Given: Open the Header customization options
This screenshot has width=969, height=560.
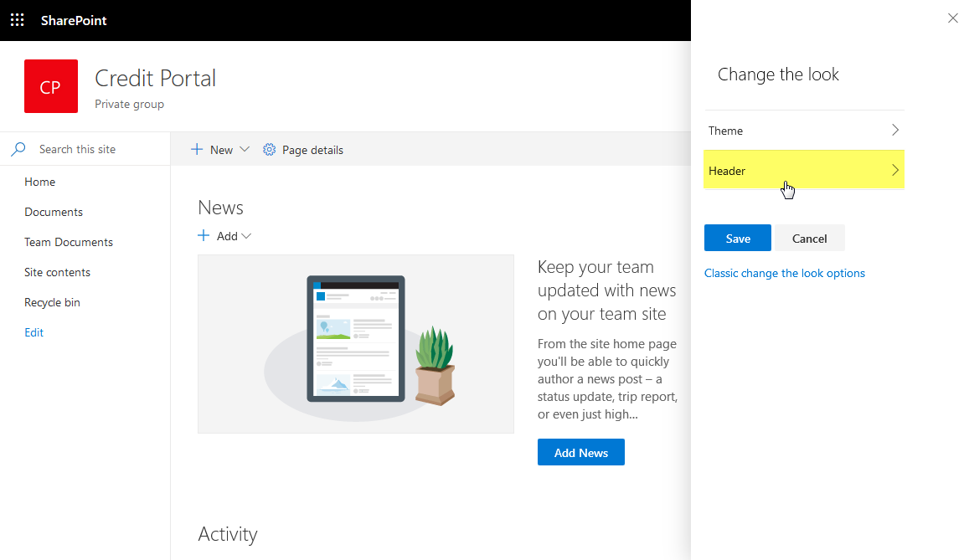Looking at the screenshot, I should point(804,170).
